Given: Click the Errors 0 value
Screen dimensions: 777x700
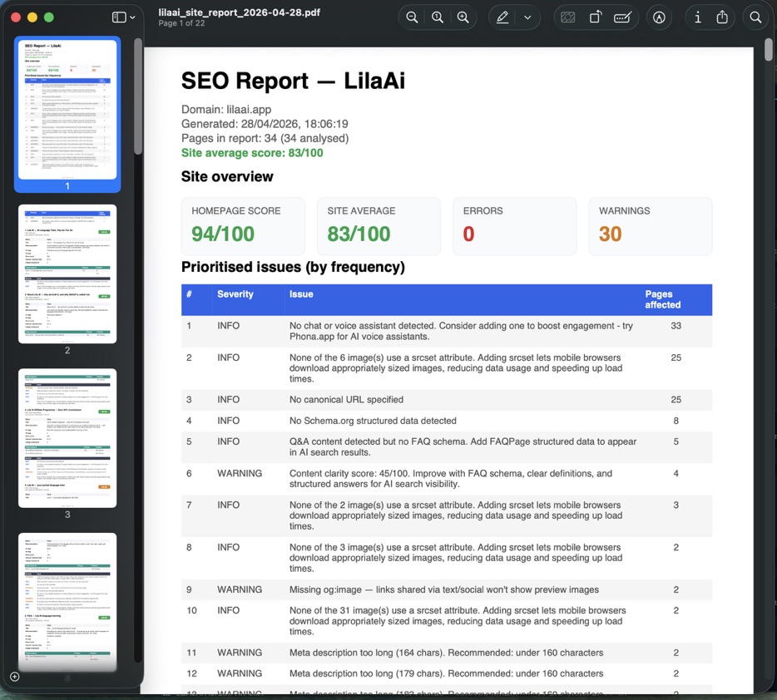Looking at the screenshot, I should 468,234.
